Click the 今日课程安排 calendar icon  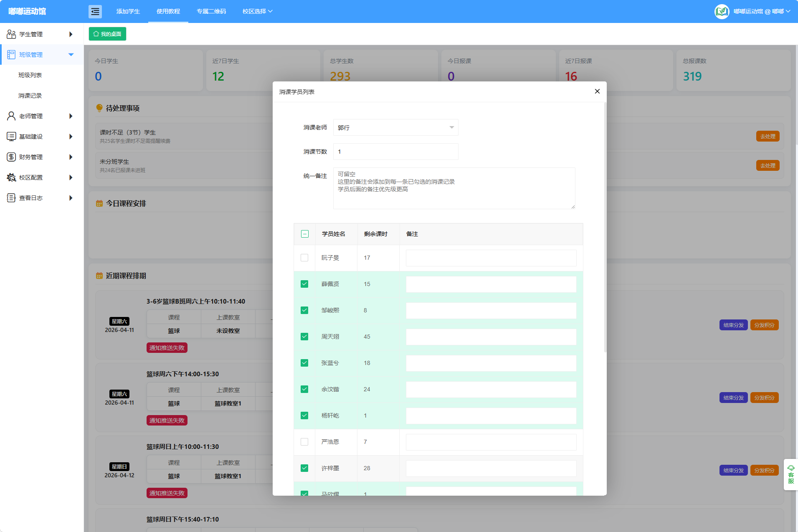[x=99, y=203]
